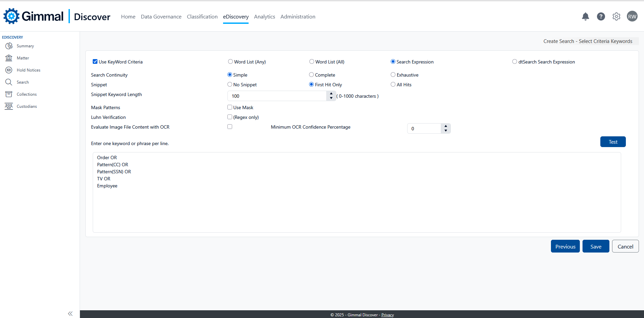Go to Matter in sidebar

[x=23, y=58]
